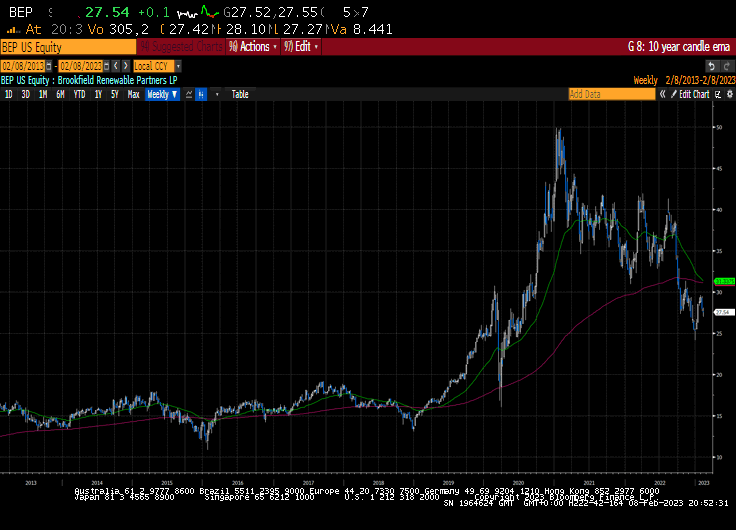Select the 1D range tab

[x=8, y=94]
